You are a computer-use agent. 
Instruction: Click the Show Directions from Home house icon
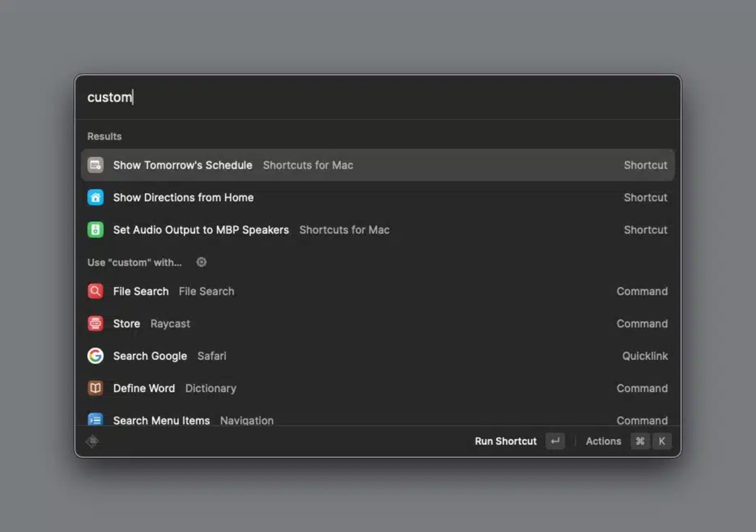[96, 197]
